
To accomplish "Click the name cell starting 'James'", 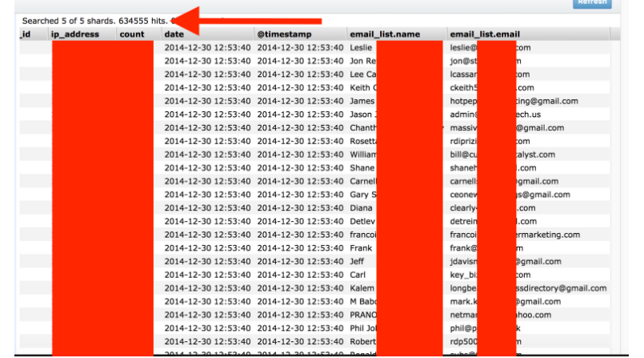I will click(x=362, y=101).
